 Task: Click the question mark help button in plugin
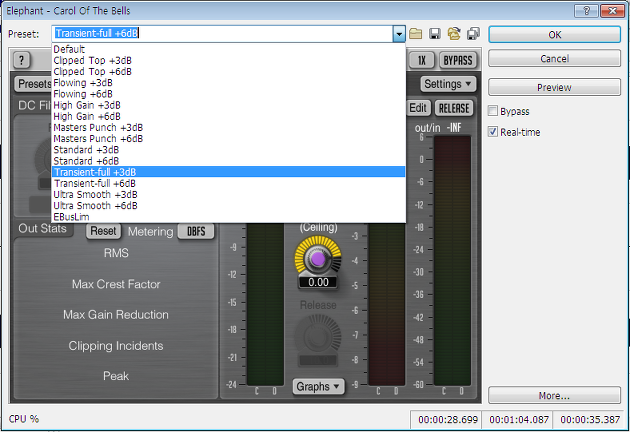pos(22,61)
